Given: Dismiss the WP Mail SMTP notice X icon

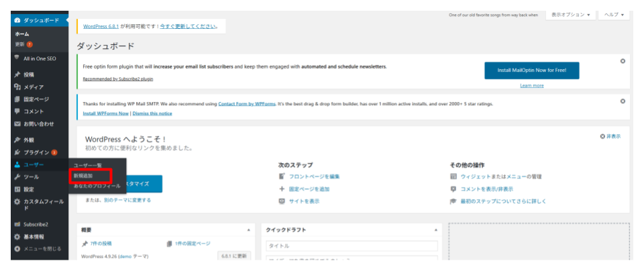Looking at the screenshot, I should pyautogui.click(x=623, y=101).
